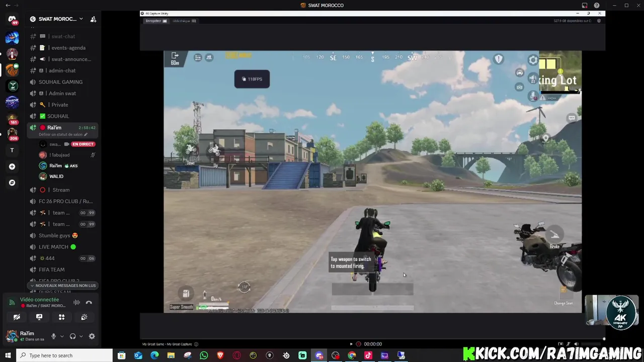The image size is (644, 362).
Task: Join the Stream voice channel
Action: pyautogui.click(x=63, y=190)
